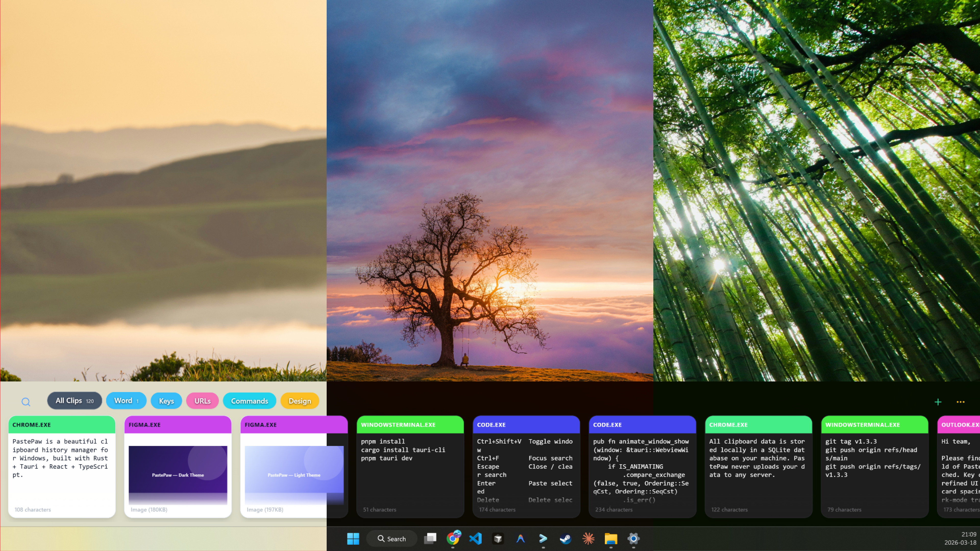The width and height of the screenshot is (980, 551).
Task: Open Steam from the taskbar
Action: click(x=565, y=539)
